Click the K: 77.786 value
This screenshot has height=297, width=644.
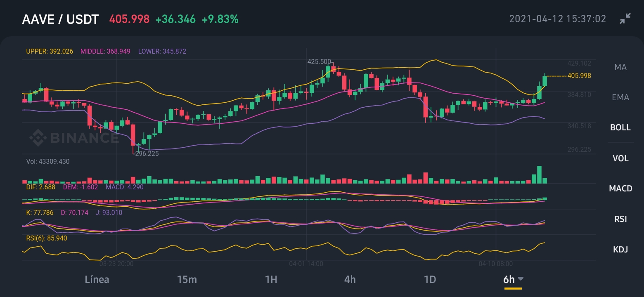tap(40, 213)
